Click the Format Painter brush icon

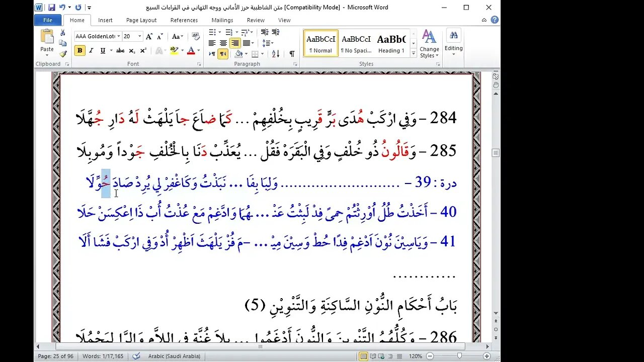[63, 54]
